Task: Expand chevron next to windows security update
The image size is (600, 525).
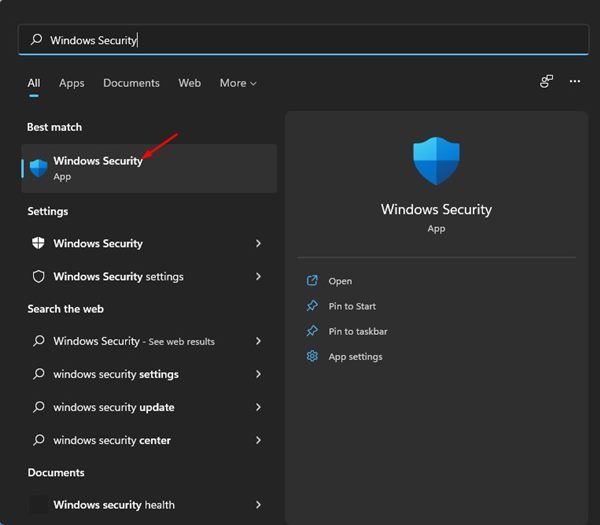Action: 258,407
